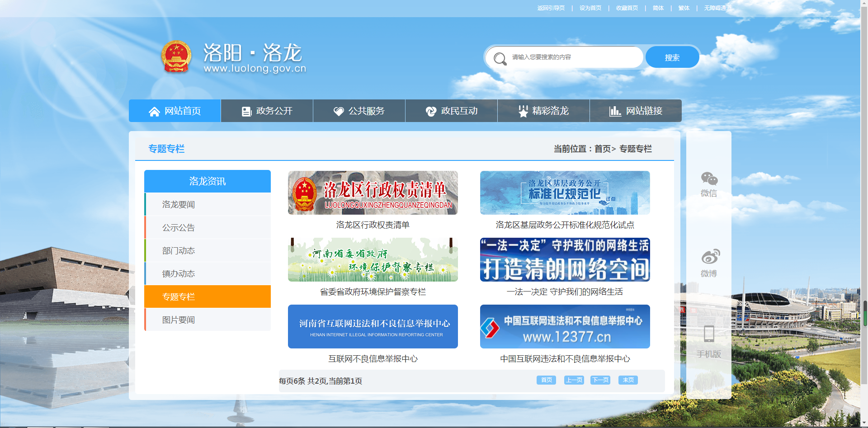Click the national emblem logo in header
Viewport: 868px width, 428px height.
pyautogui.click(x=176, y=57)
